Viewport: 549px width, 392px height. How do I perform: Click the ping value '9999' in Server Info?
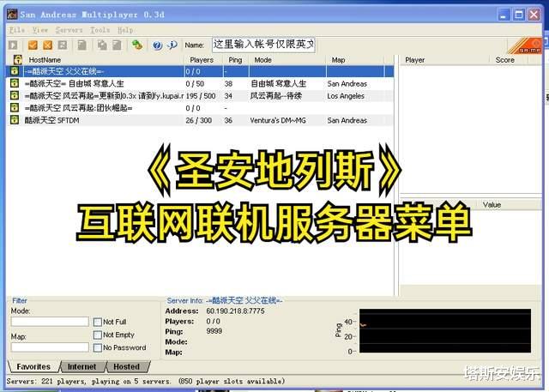pos(214,331)
